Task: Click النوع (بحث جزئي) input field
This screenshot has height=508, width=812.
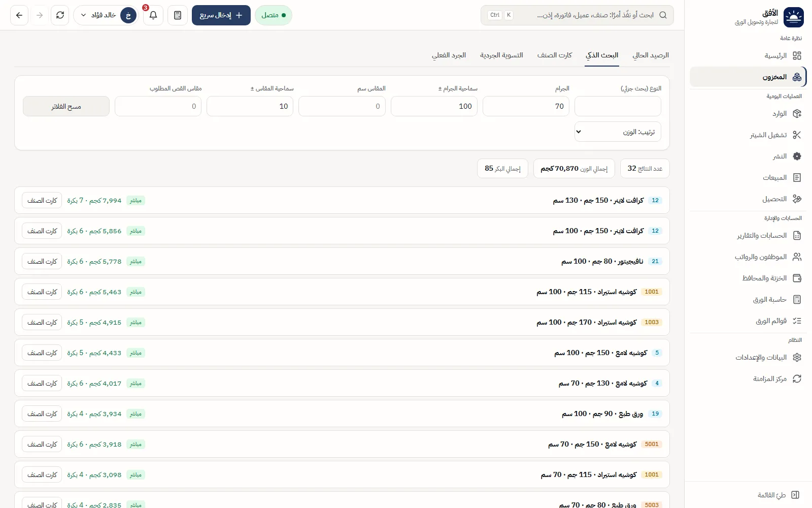Action: (618, 106)
